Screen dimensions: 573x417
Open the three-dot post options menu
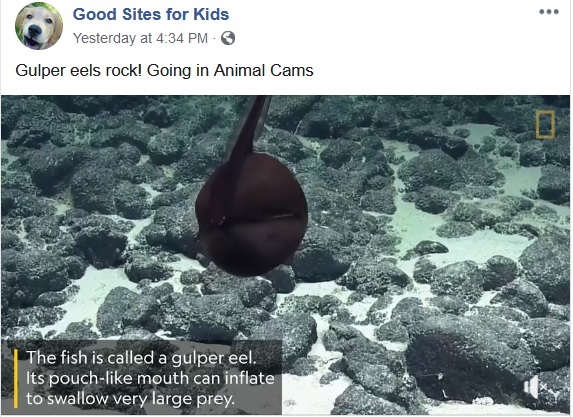click(549, 12)
